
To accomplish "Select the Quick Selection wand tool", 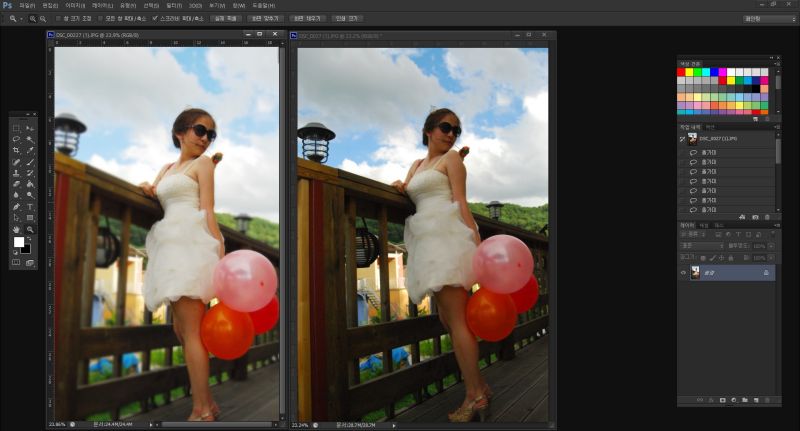I will click(30, 139).
